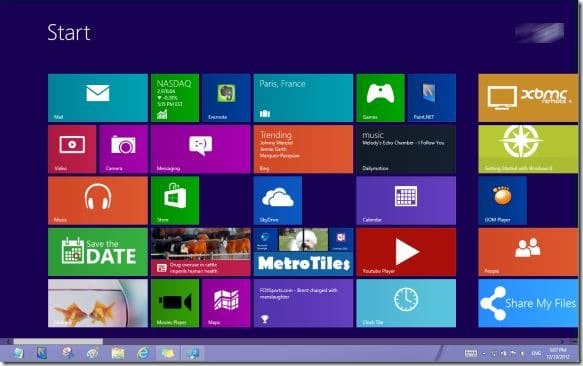The height and width of the screenshot is (366, 583).
Task: Open the Bing Trending tile
Action: 303,149
